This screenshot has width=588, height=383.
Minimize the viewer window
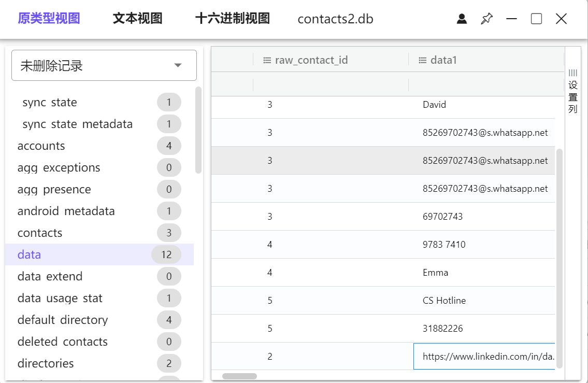tap(512, 19)
